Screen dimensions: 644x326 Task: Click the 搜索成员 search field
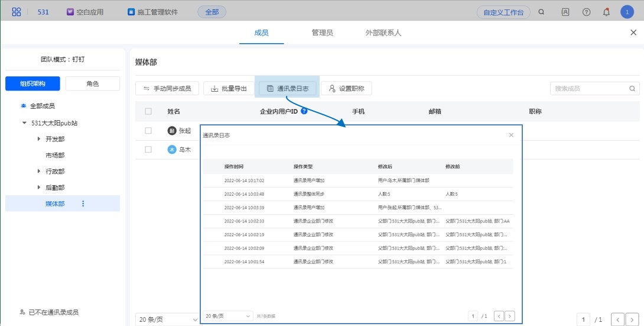tap(591, 88)
